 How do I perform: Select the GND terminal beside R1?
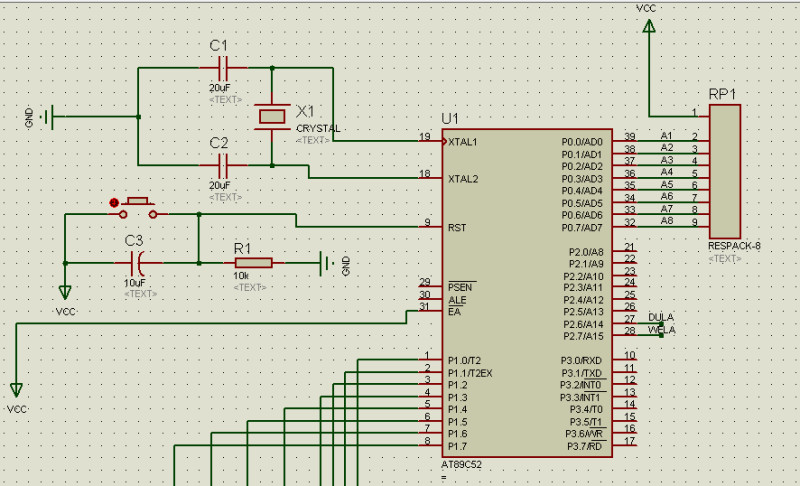(x=328, y=264)
